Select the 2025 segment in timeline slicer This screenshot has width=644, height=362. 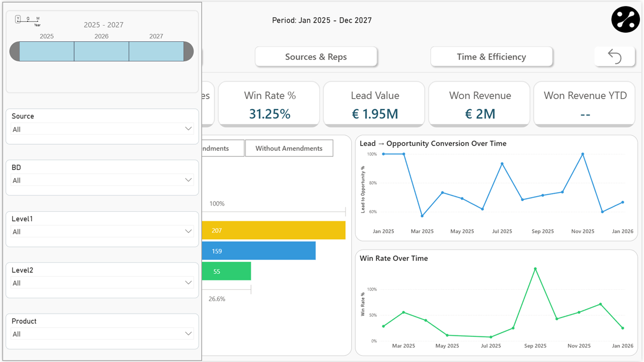point(47,52)
